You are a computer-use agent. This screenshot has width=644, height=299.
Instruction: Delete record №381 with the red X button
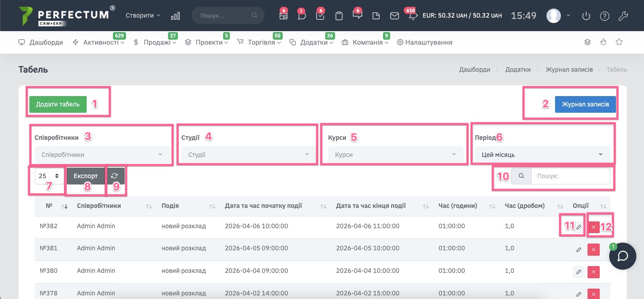593,249
